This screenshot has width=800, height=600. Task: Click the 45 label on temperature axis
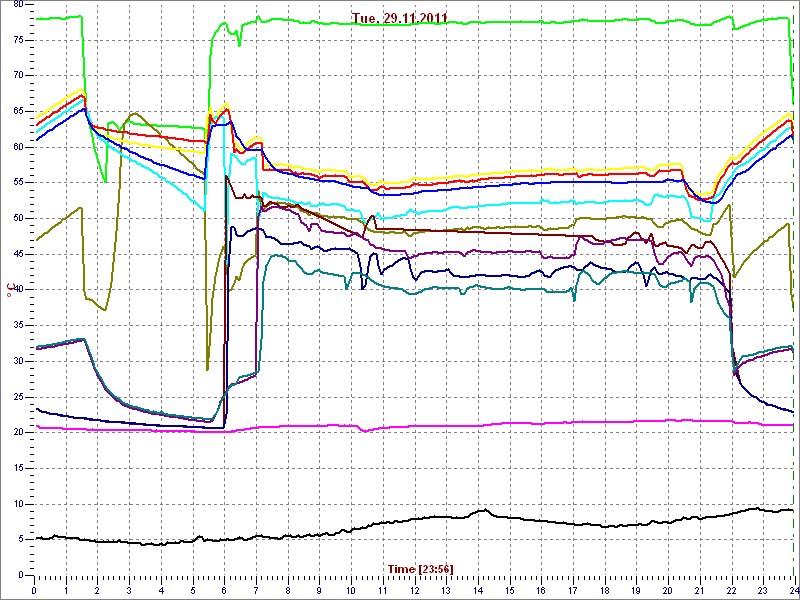[x=18, y=255]
